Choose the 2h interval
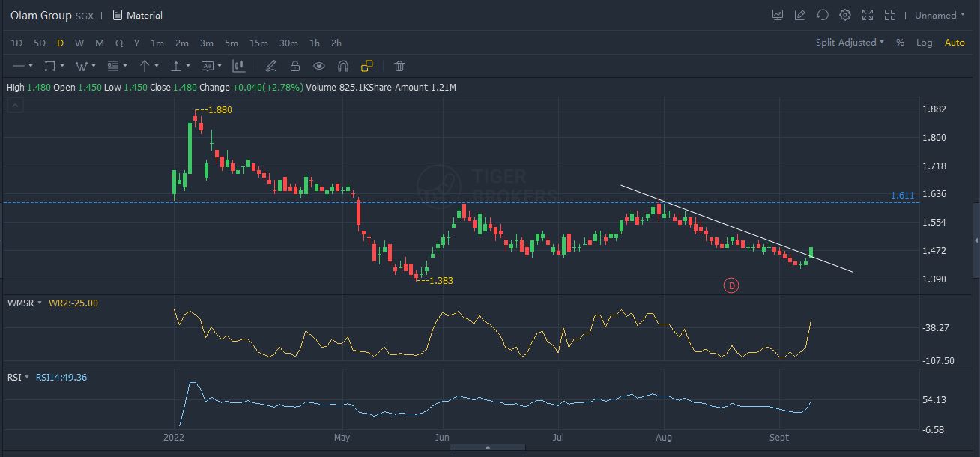Screen dimensions: 980x457 336,43
